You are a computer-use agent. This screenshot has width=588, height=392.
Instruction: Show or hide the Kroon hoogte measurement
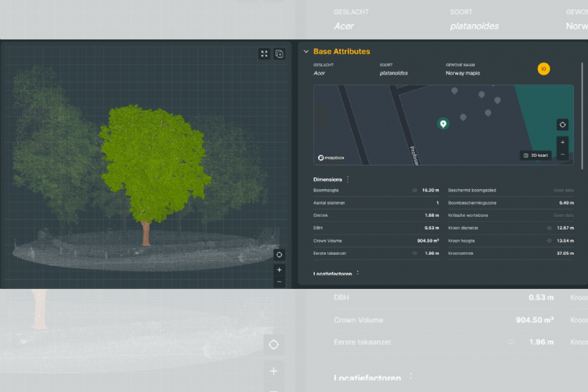(549, 240)
